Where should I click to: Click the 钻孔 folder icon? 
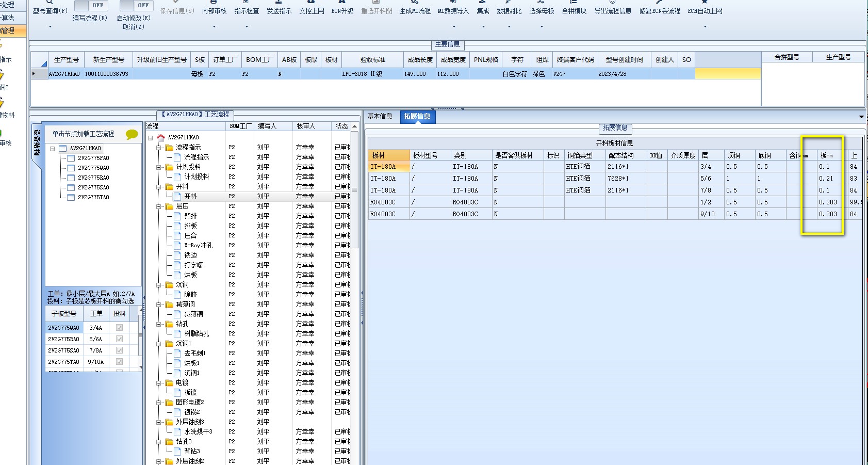pyautogui.click(x=169, y=324)
